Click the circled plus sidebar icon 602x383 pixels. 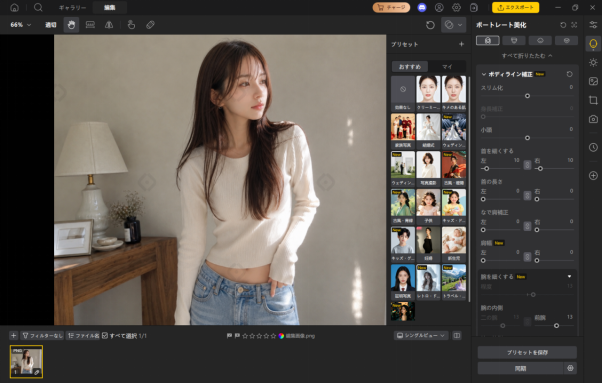pos(593,176)
